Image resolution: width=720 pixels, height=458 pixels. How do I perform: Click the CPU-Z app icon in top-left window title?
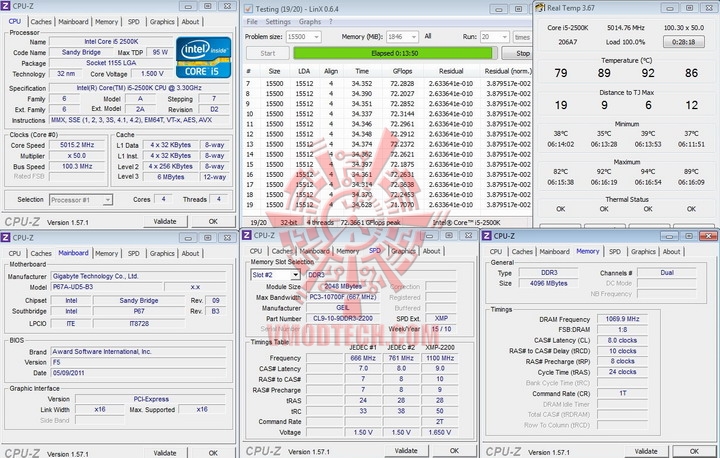coord(6,6)
